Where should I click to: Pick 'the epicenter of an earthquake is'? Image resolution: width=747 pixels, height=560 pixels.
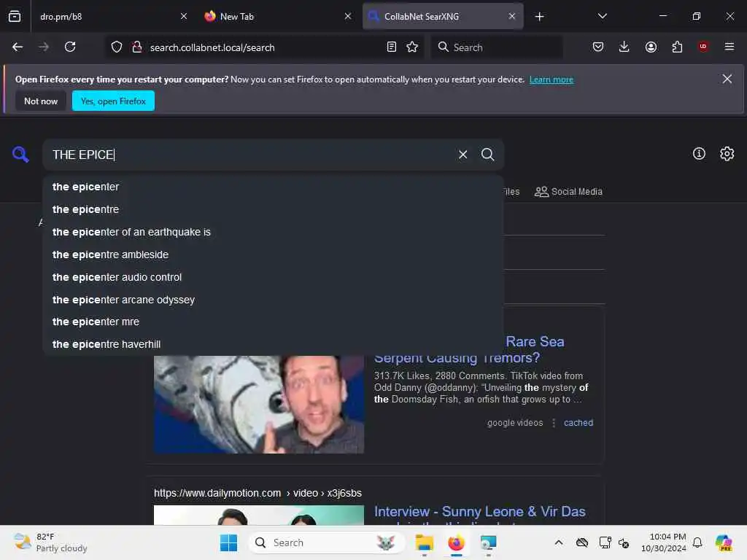(273, 232)
